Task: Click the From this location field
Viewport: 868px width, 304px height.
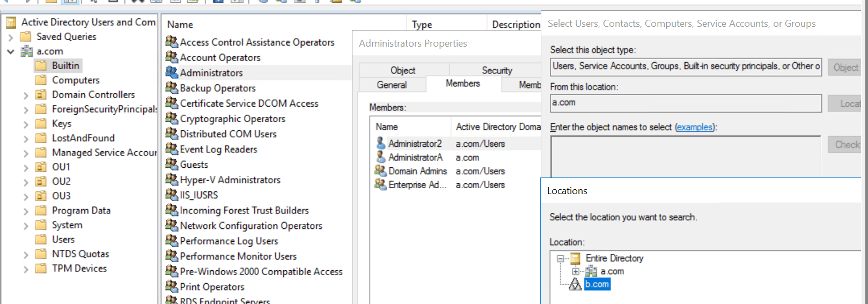Action: [x=686, y=103]
